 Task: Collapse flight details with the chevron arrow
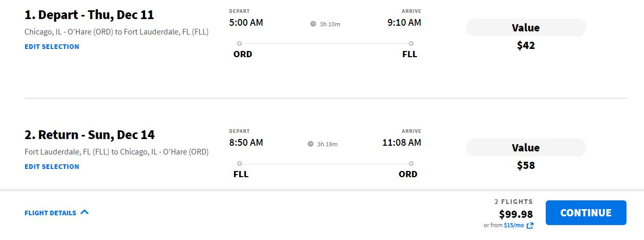point(85,212)
